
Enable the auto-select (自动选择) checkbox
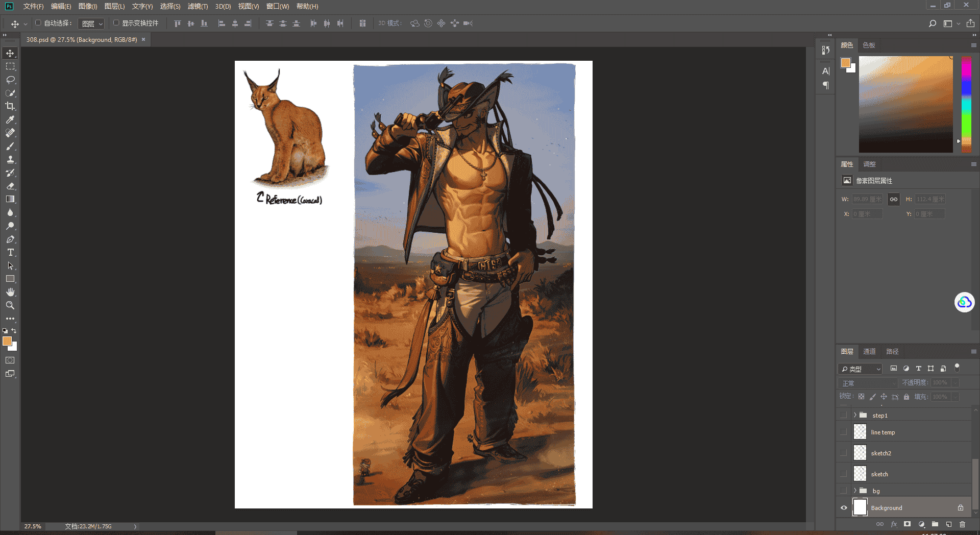(38, 23)
